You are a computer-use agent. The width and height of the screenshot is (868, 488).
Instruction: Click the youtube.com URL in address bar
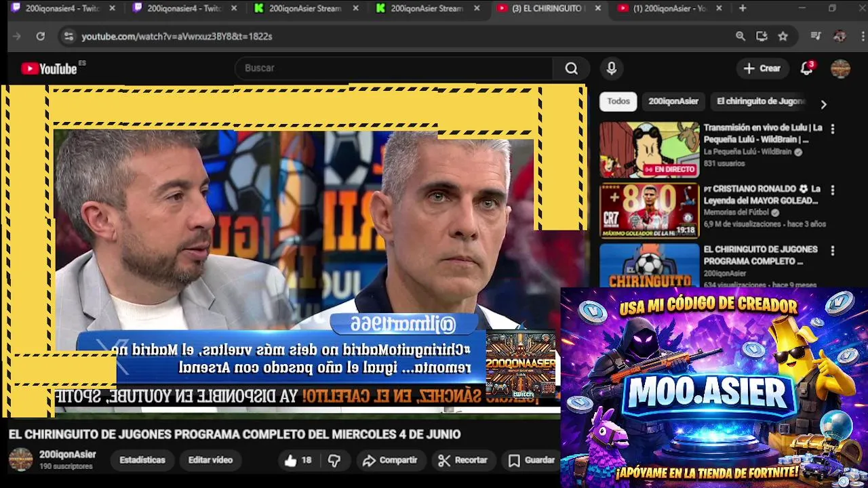coord(177,36)
